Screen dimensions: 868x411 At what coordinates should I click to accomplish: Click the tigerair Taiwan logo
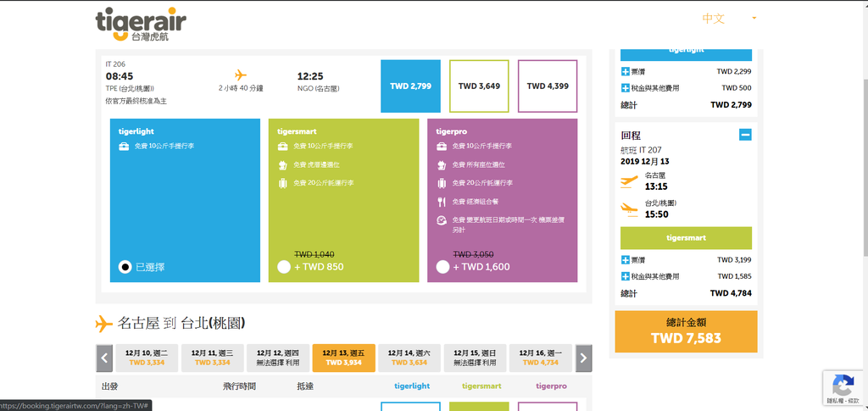(141, 24)
